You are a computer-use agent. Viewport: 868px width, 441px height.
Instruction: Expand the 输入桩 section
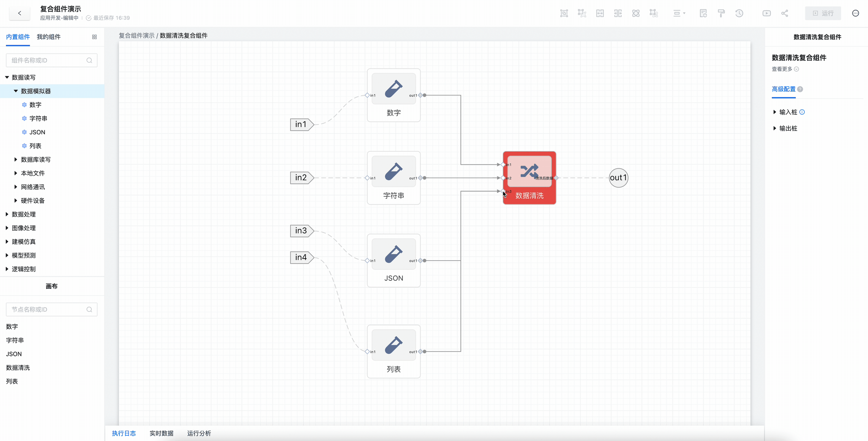(775, 112)
